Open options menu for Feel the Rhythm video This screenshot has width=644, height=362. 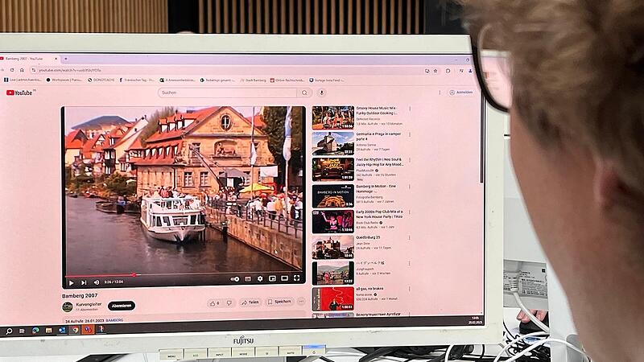pos(410,160)
